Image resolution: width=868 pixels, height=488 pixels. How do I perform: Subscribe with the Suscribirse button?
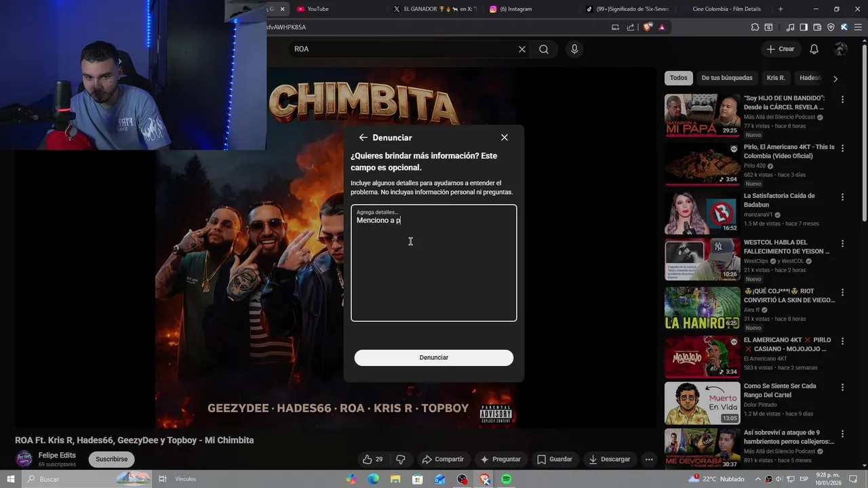(x=111, y=459)
